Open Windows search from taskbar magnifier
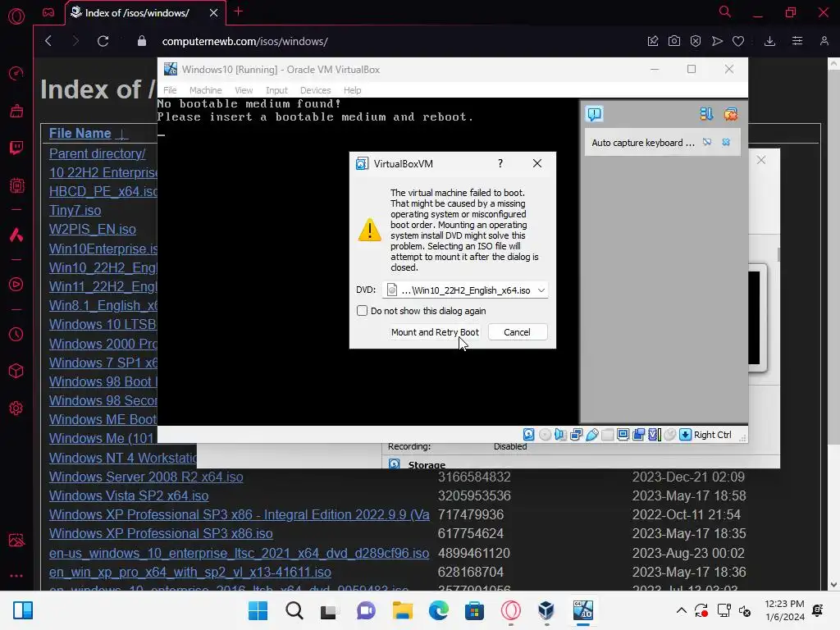 pos(294,610)
